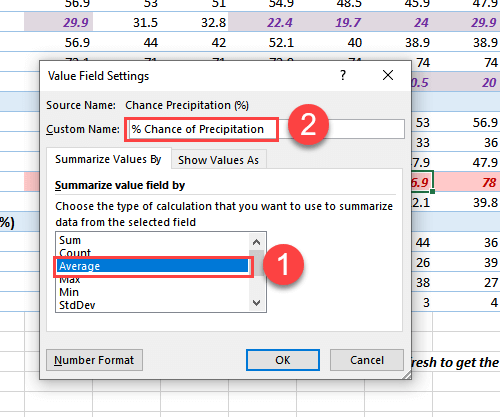Switch to the Show Values As tab
Viewport: 500px width, 417px height.
[218, 160]
